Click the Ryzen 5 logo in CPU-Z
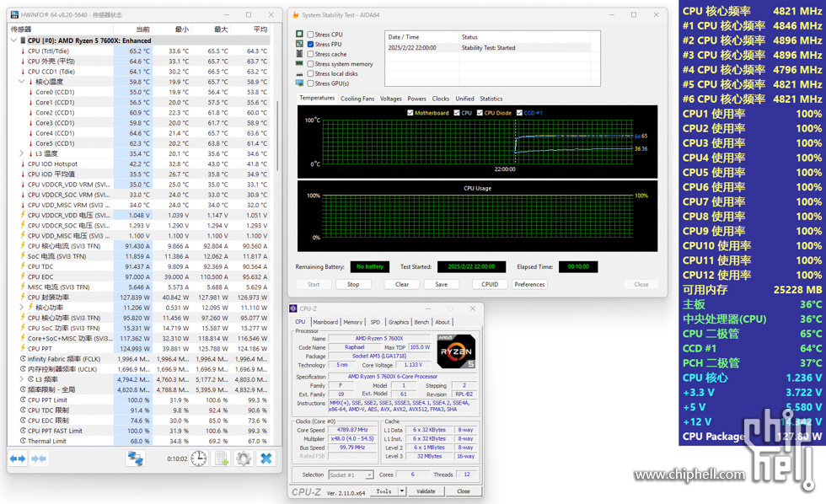 456,351
